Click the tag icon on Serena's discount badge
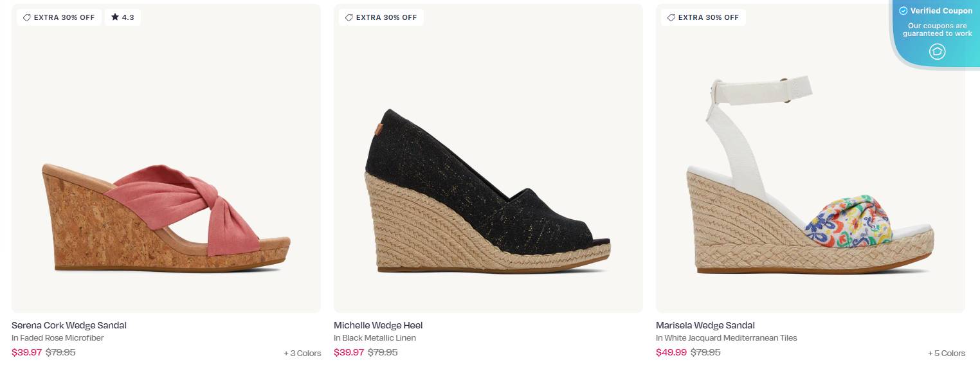 27,17
